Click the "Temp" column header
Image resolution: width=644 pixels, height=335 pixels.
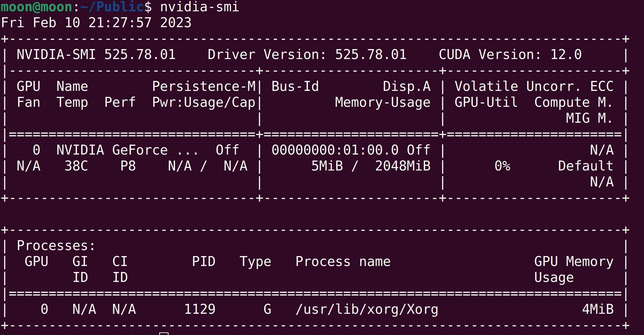pos(72,102)
